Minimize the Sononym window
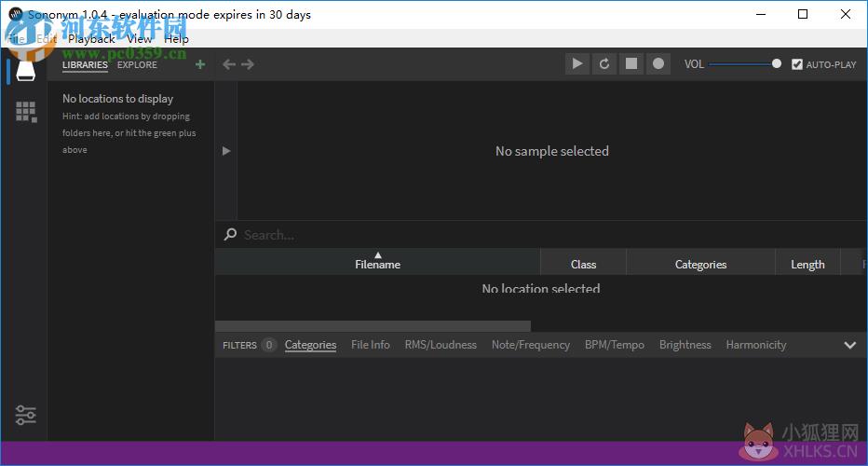Image resolution: width=868 pixels, height=466 pixels. (761, 14)
